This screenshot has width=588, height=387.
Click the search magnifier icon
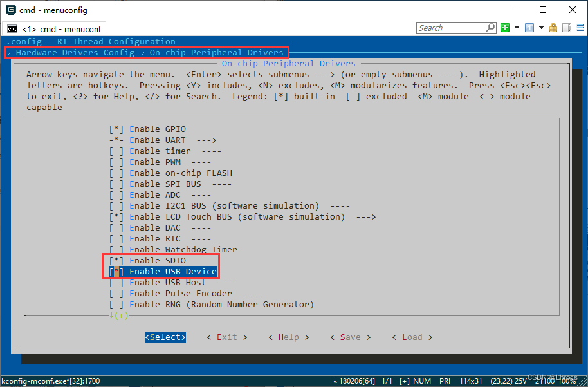click(490, 28)
